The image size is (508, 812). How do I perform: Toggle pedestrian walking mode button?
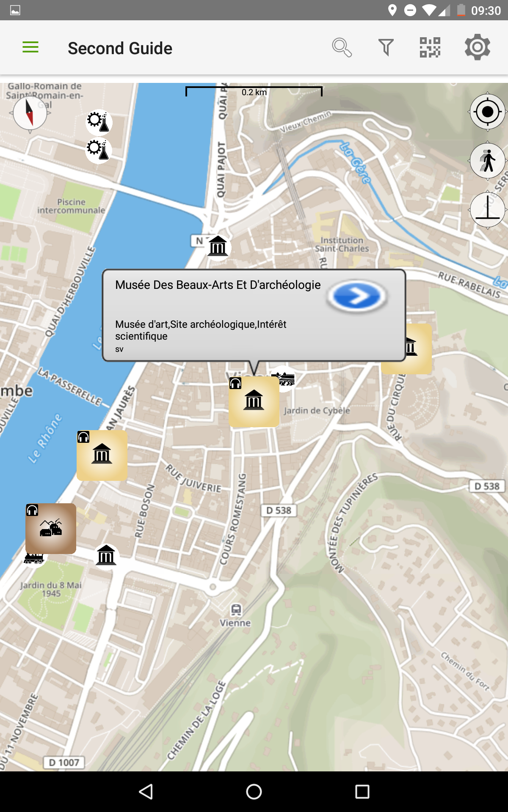click(x=487, y=161)
